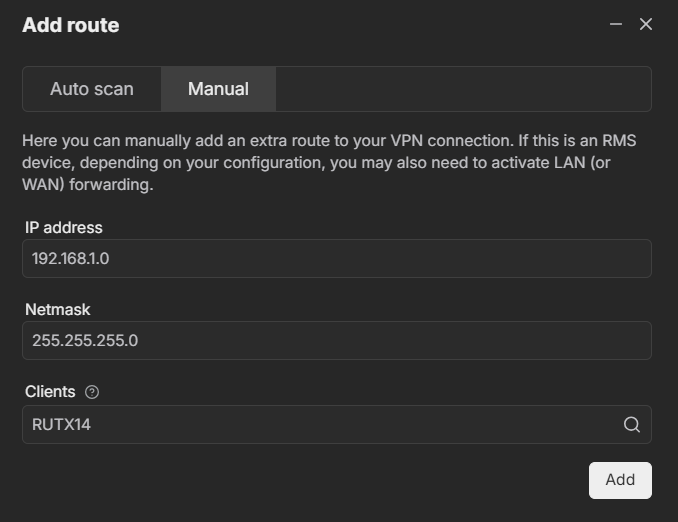The height and width of the screenshot is (522, 678).
Task: Click the empty tab strip beside Manual
Action: 462,89
